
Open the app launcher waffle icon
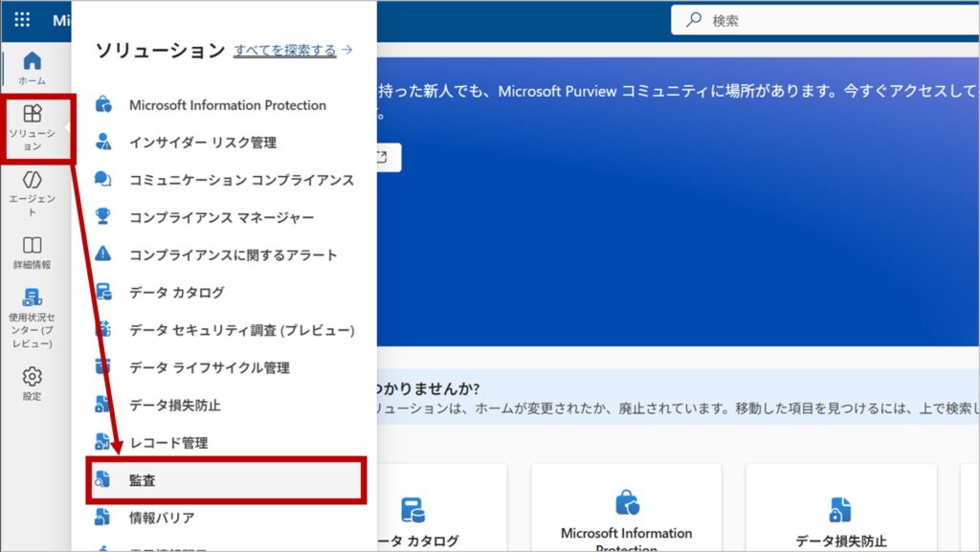click(22, 20)
